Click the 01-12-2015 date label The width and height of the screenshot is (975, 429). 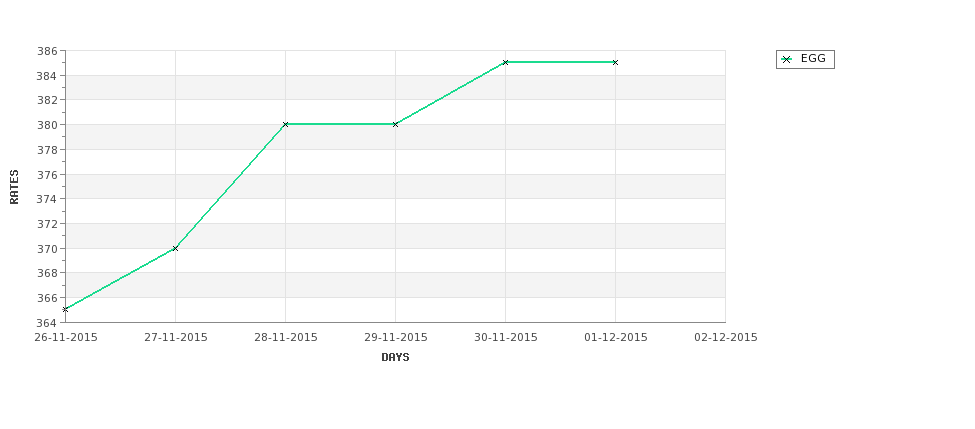click(616, 338)
